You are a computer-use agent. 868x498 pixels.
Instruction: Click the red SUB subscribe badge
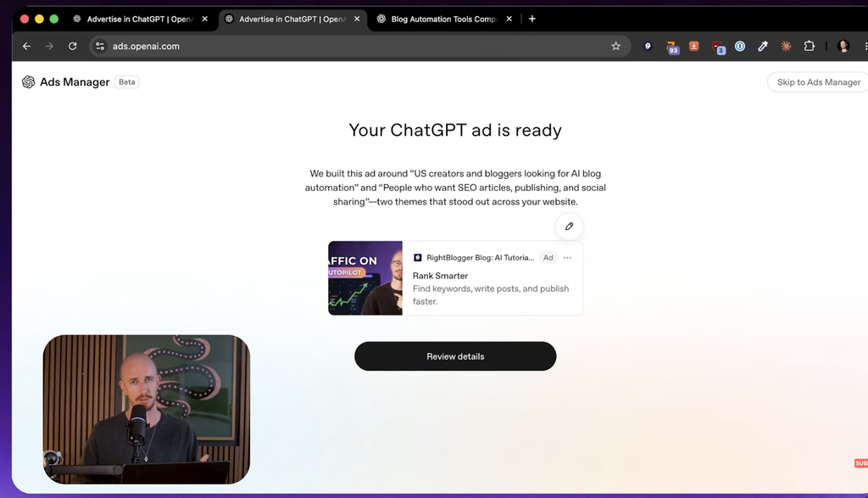861,463
